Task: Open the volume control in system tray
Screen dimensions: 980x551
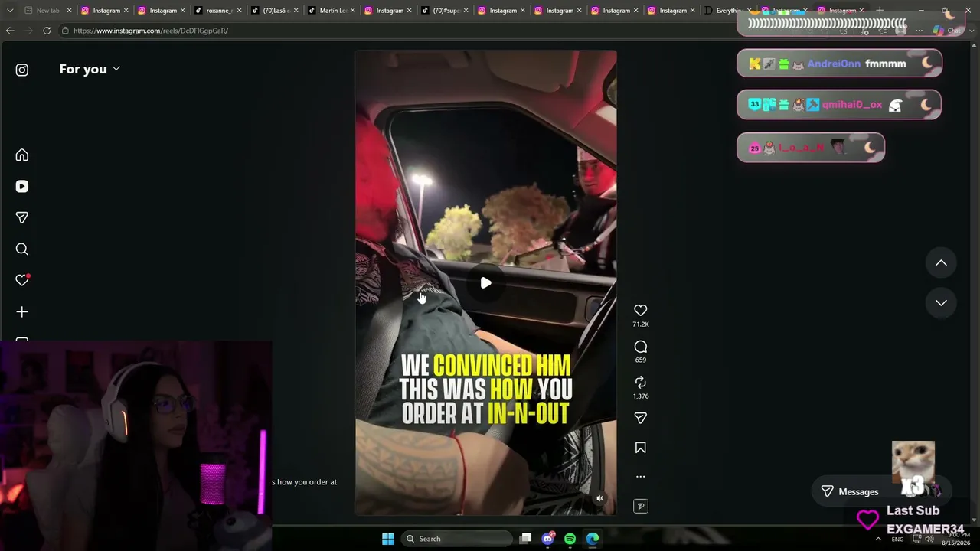Action: click(x=929, y=539)
